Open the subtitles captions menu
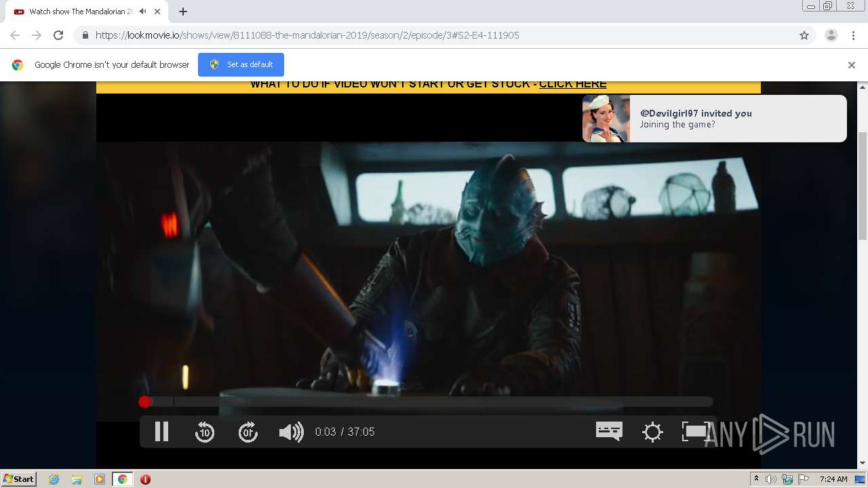Image resolution: width=868 pixels, height=488 pixels. tap(609, 431)
